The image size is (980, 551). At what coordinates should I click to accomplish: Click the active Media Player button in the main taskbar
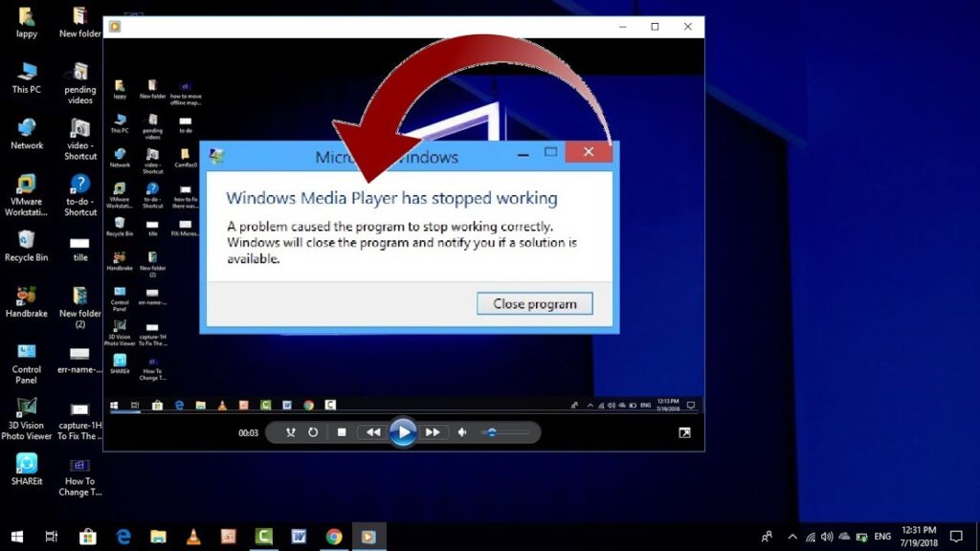(368, 537)
